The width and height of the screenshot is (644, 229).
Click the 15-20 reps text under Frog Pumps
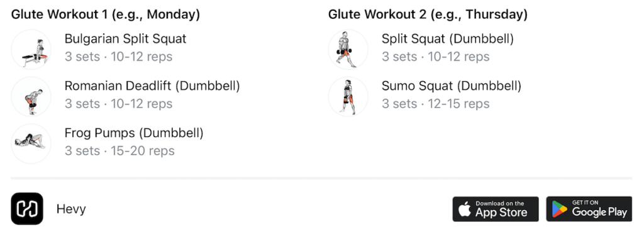[x=143, y=151]
